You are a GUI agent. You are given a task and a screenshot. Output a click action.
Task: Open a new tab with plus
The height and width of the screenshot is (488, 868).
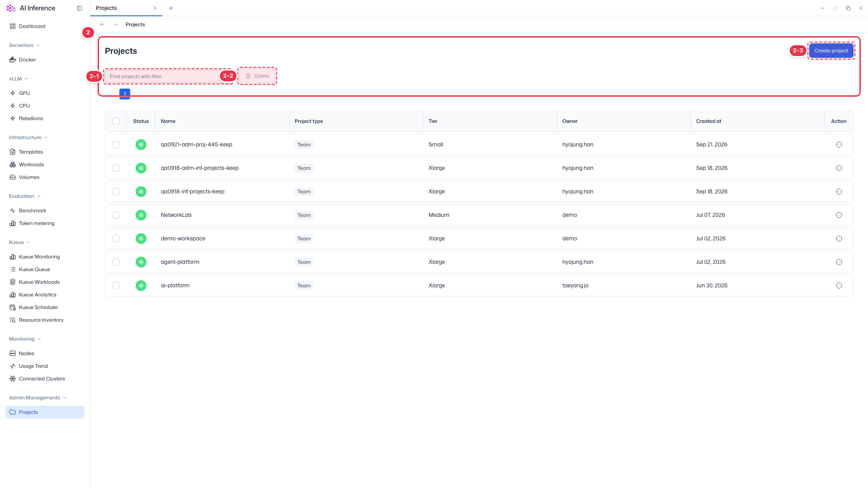171,8
